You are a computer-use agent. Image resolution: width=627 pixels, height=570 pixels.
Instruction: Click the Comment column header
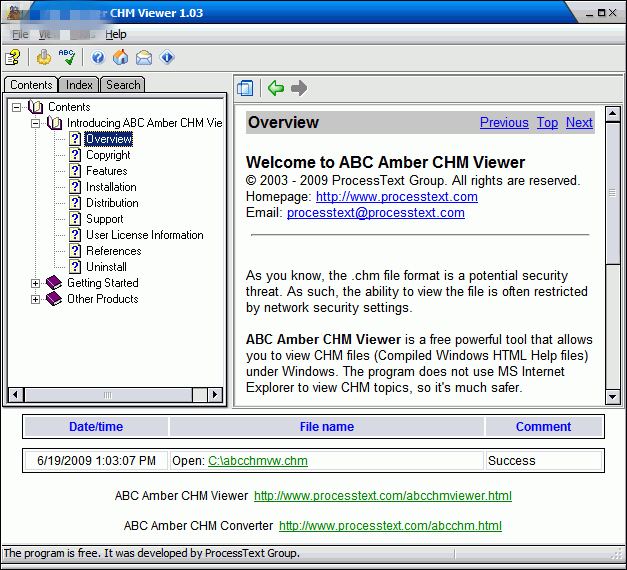click(543, 427)
